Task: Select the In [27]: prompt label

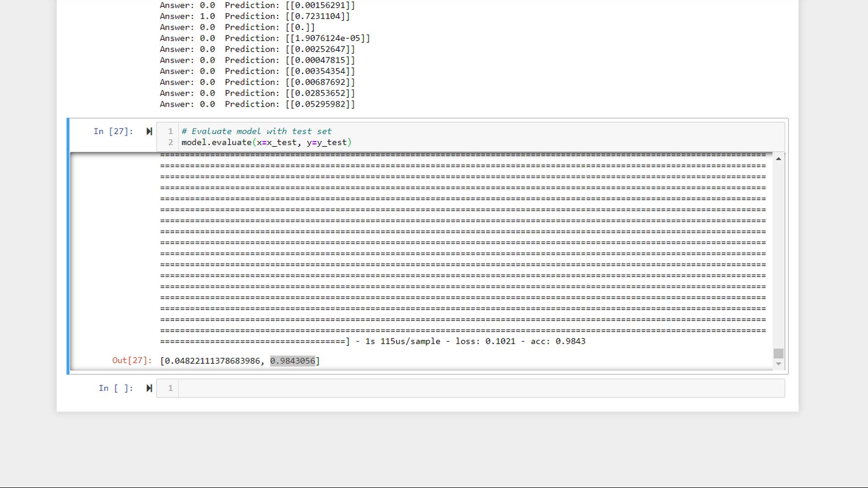Action: [113, 131]
